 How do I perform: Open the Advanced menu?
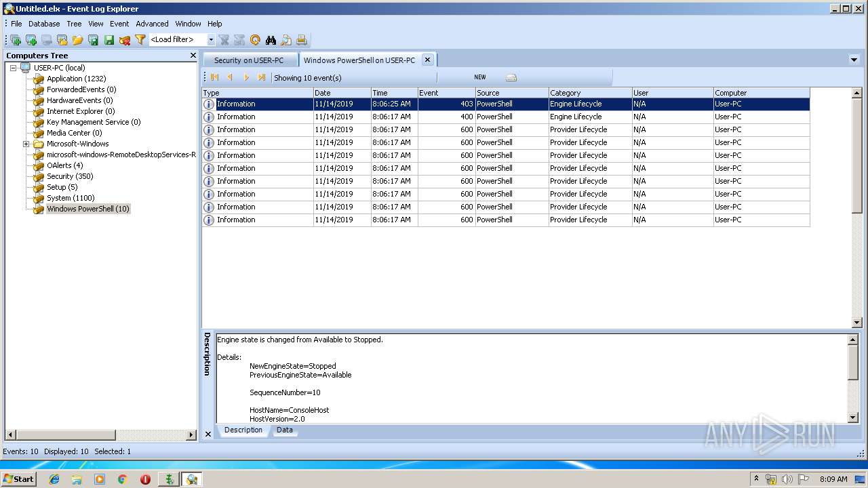(152, 24)
